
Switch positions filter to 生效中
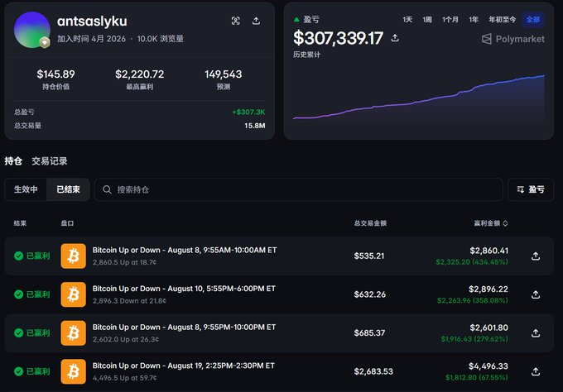[26, 189]
